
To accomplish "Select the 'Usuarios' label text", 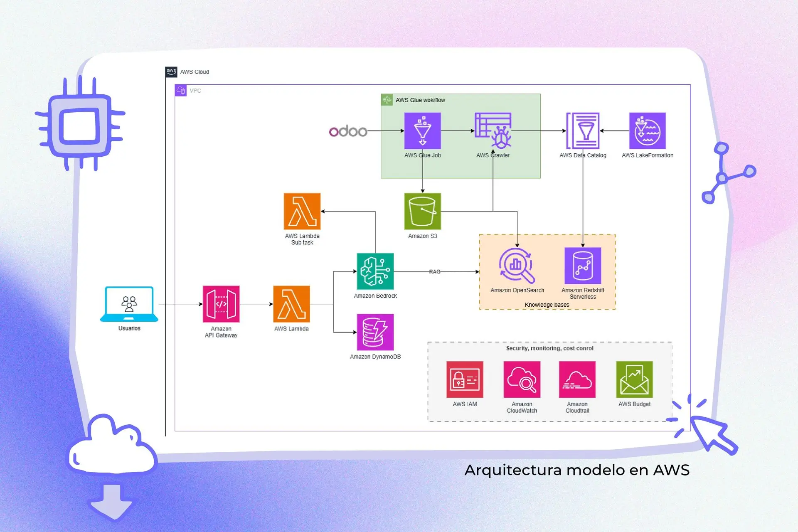I will tap(129, 328).
